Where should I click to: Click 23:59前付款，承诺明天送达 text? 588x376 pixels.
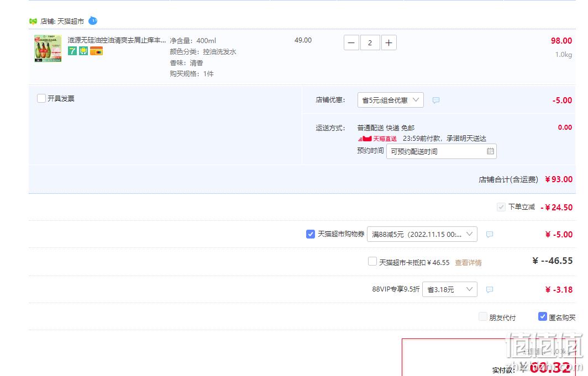pos(444,139)
